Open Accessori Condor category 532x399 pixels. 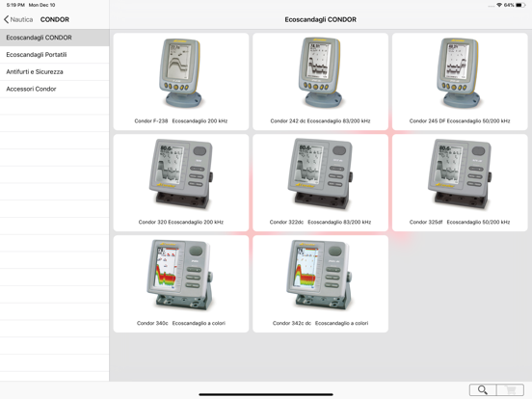[x=54, y=89]
